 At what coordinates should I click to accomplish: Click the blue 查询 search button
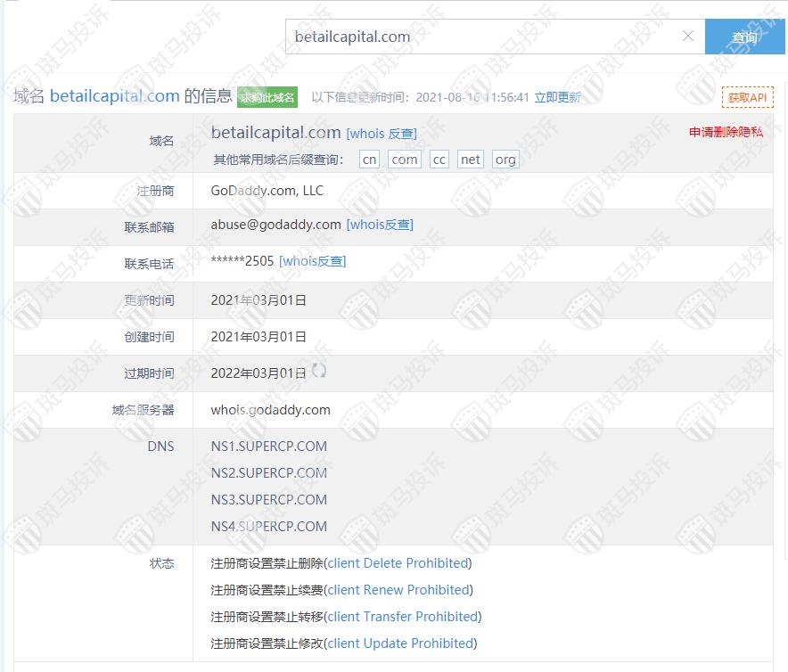(x=744, y=37)
